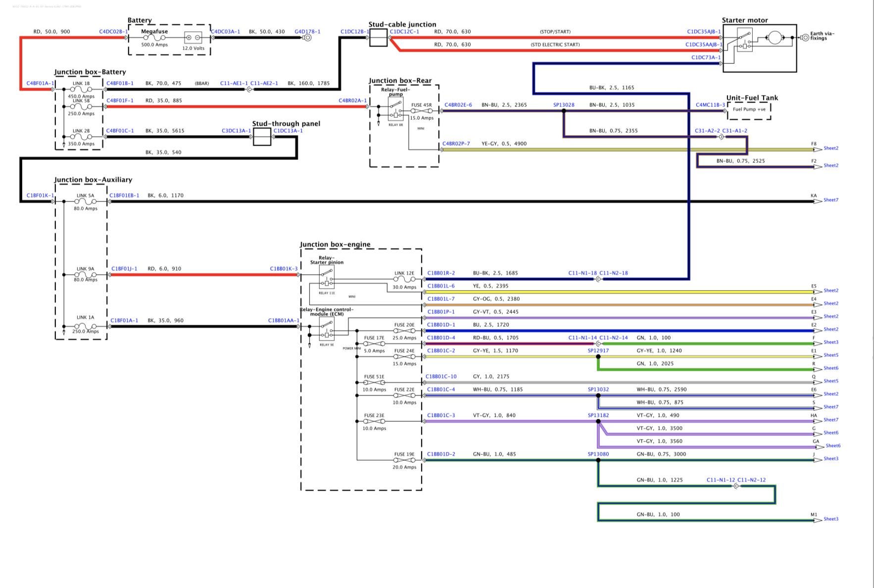874x588 pixels.
Task: Click connector label C4DC02B-1
Action: click(113, 32)
